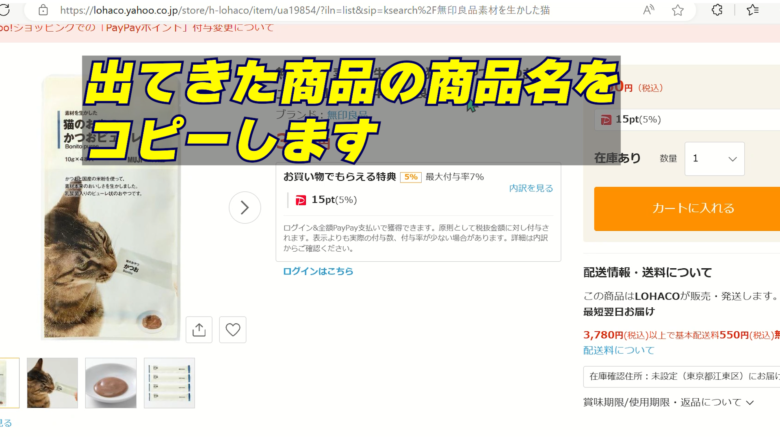
Task: Click ログインはこちら link
Action: (317, 271)
